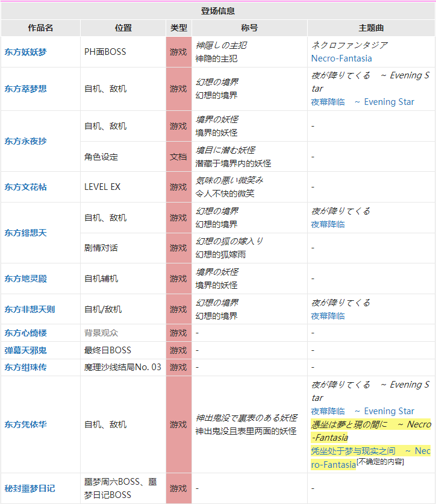Click the 不确定的内容 superscript note
436x504 pixels.
tap(380, 462)
